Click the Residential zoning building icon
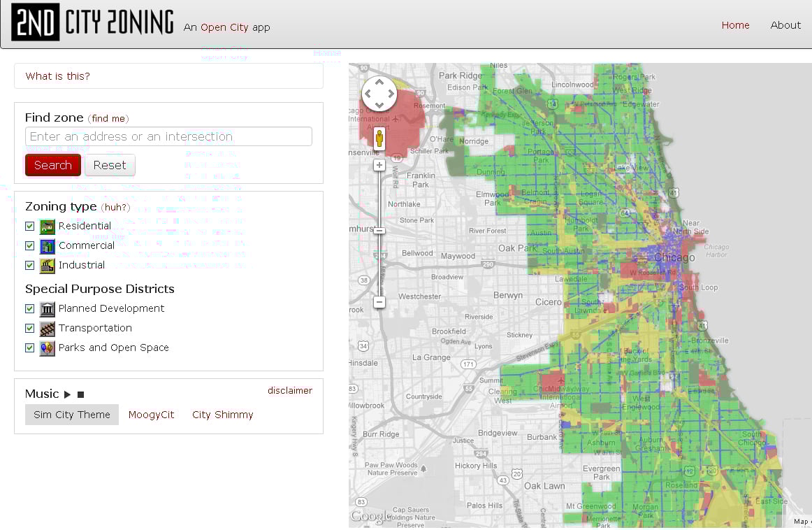Viewport: 812px width, 530px height. (47, 227)
